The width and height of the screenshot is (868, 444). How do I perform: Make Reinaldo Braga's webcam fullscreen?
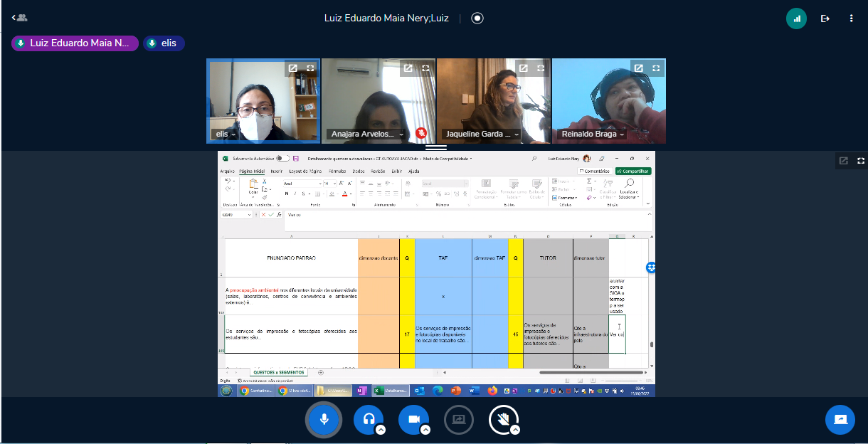[x=656, y=68]
